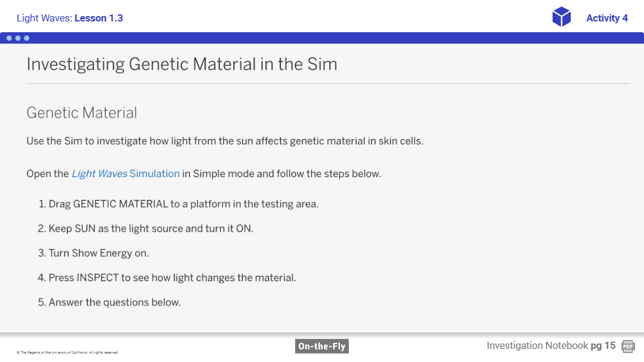Click the Investigating Genetic Material in the Sim heading
Image resolution: width=644 pixels, height=362 pixels.
pos(182,64)
